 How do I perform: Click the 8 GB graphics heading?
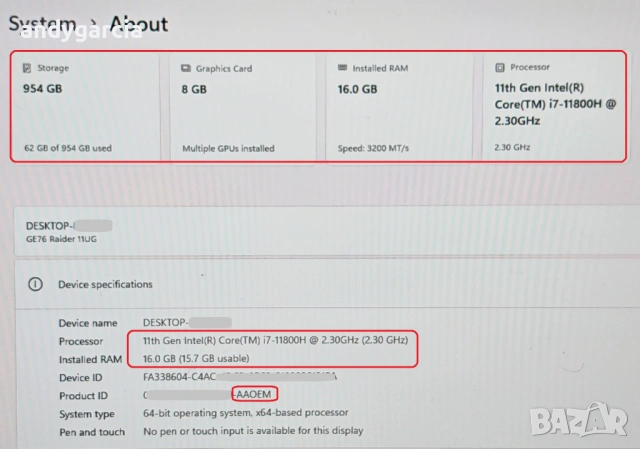pos(194,89)
